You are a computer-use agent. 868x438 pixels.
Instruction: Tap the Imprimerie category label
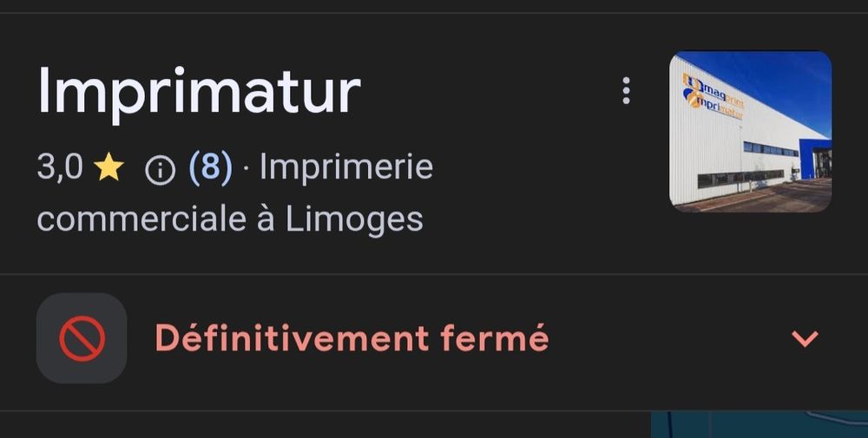[346, 167]
